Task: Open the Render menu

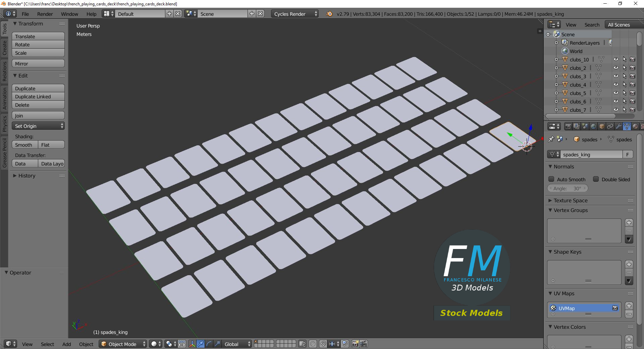Action: pyautogui.click(x=45, y=14)
